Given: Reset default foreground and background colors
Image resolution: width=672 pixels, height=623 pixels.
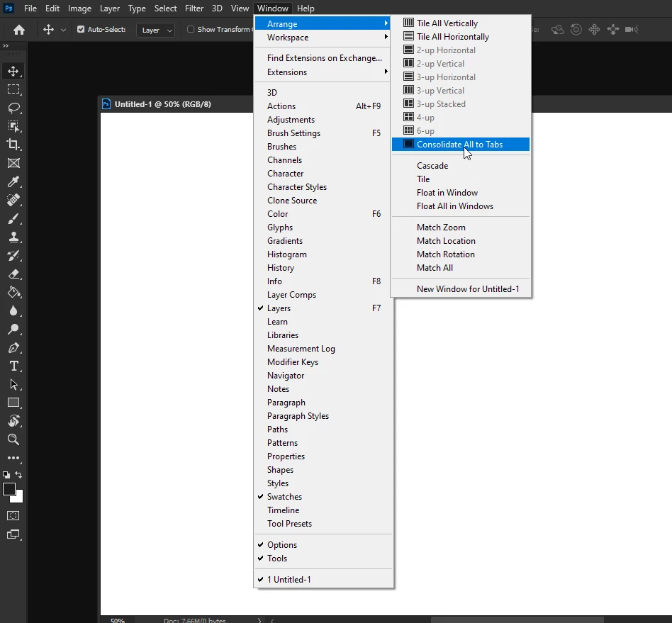Looking at the screenshot, I should point(6,475).
